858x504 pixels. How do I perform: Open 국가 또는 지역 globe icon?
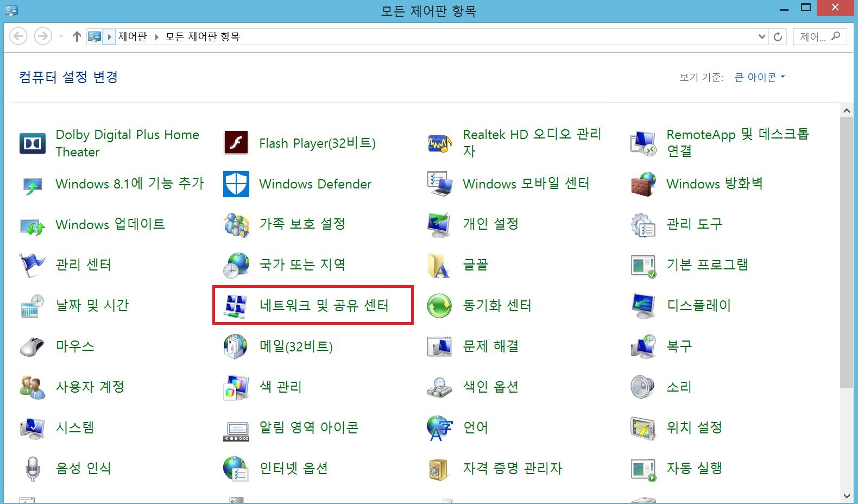pyautogui.click(x=236, y=265)
